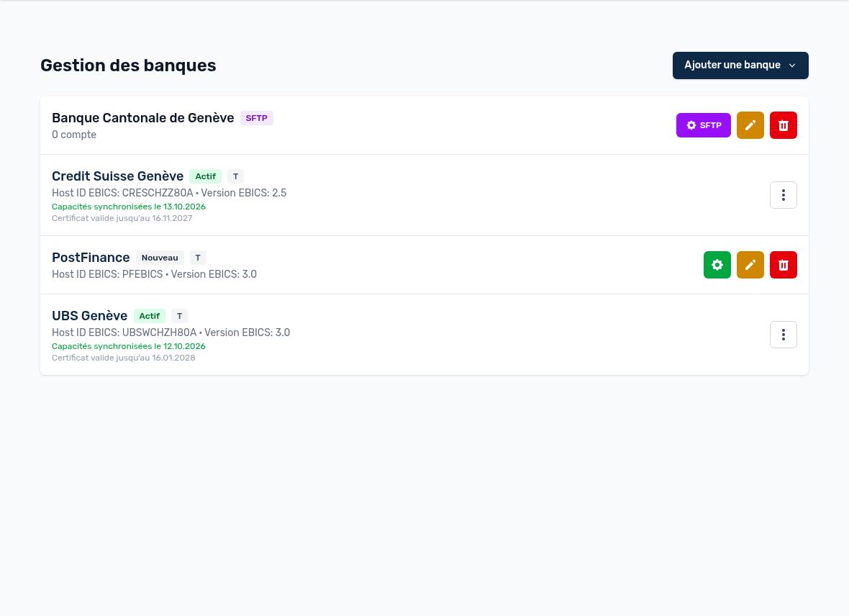Open three-dot menu for UBS Genève
Image resolution: width=849 pixels, height=616 pixels.
click(x=783, y=335)
